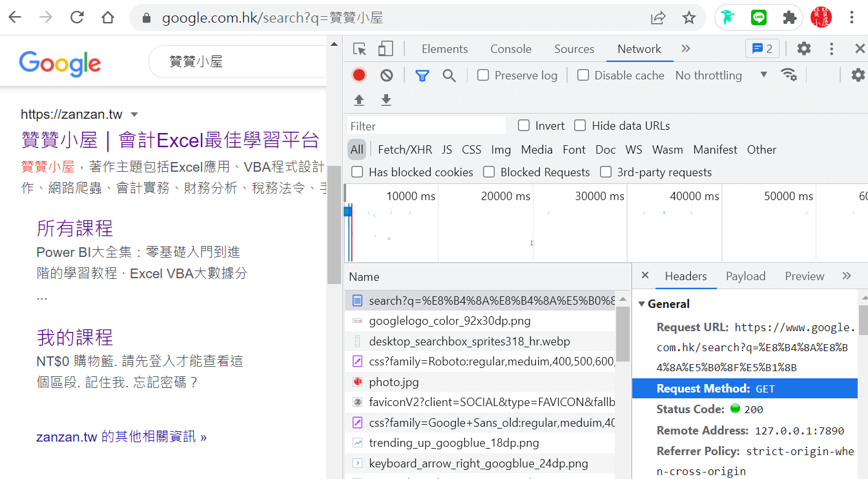
Task: Enable the Preserve log checkbox
Action: pyautogui.click(x=483, y=76)
